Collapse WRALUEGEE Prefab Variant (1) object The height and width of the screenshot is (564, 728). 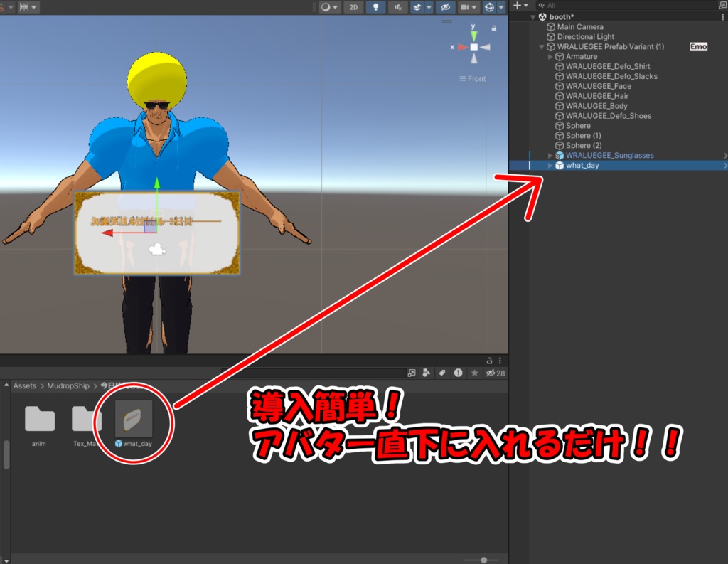tap(541, 47)
